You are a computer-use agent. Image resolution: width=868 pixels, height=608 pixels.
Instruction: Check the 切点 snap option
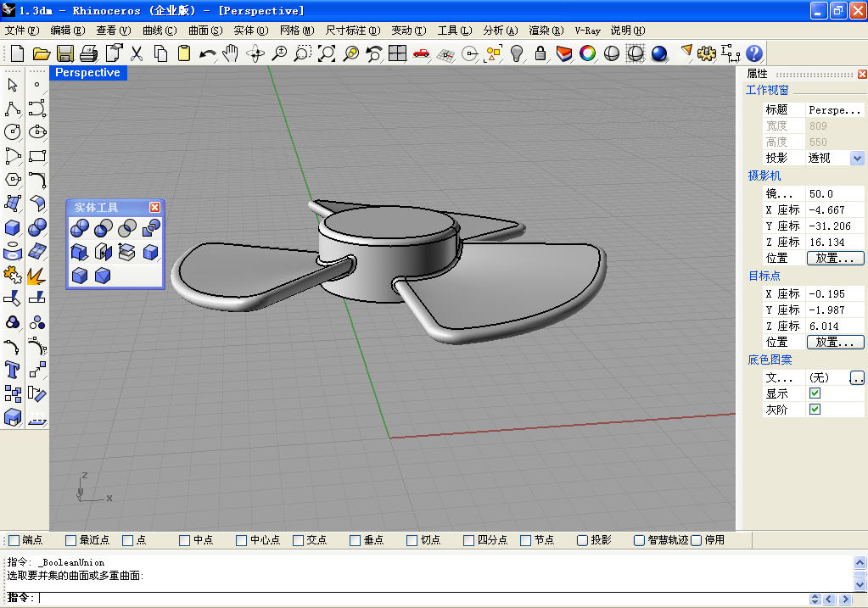412,540
